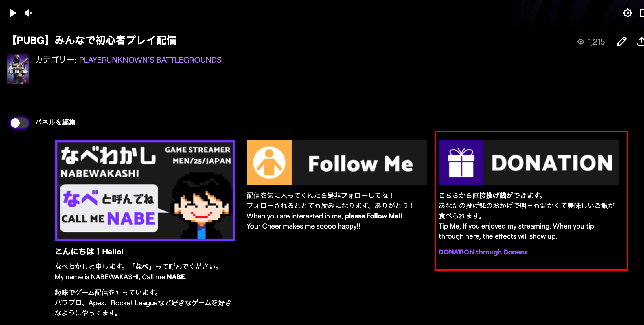Enable パネルを編集 panel editing mode
The width and height of the screenshot is (644, 325).
[x=19, y=122]
